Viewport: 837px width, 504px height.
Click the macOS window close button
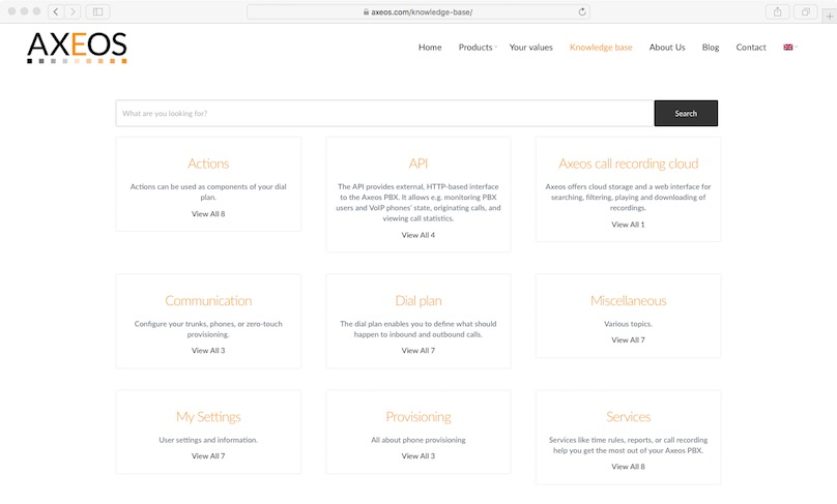tap(12, 11)
